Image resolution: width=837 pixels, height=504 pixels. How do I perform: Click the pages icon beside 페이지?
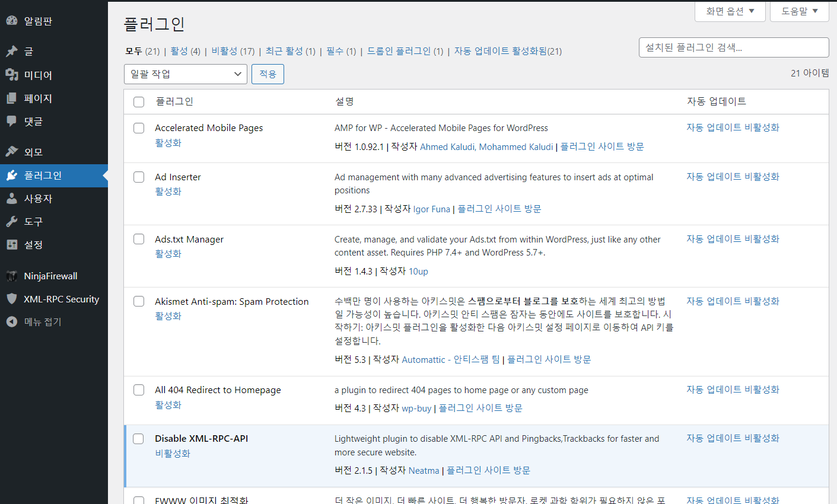pyautogui.click(x=12, y=98)
